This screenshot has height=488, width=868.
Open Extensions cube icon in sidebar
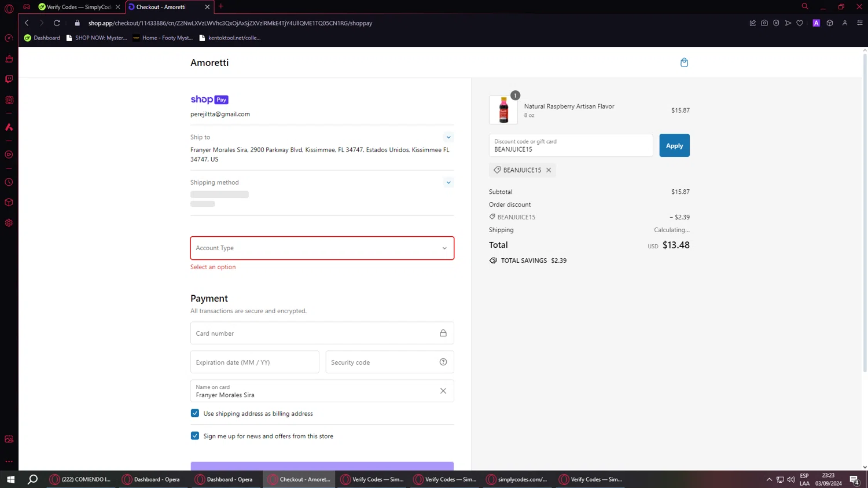coord(9,203)
